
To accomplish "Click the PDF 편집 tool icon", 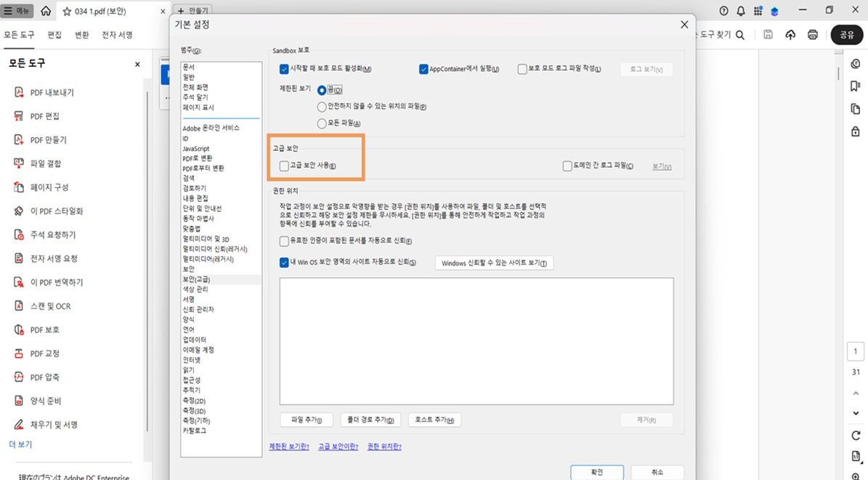I will (19, 115).
